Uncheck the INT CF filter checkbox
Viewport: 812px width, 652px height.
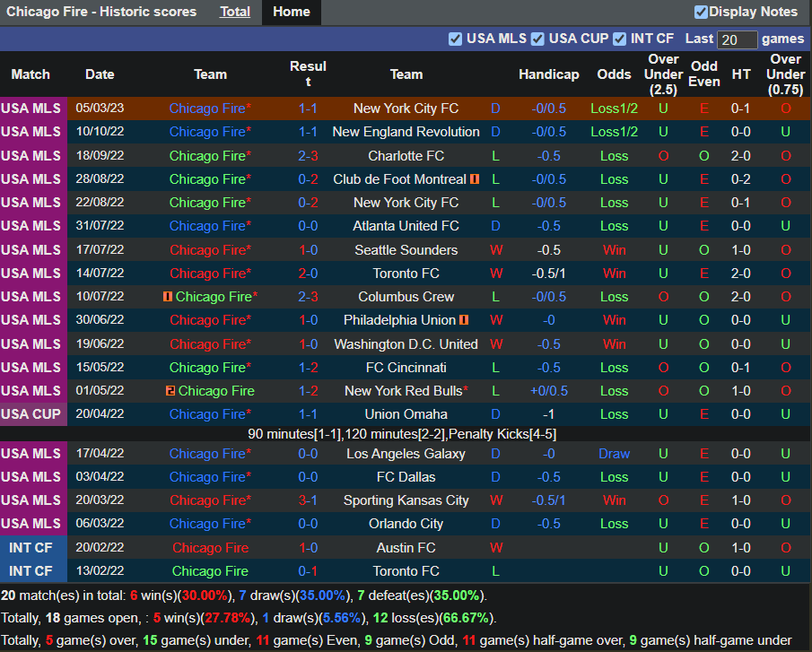tap(619, 39)
